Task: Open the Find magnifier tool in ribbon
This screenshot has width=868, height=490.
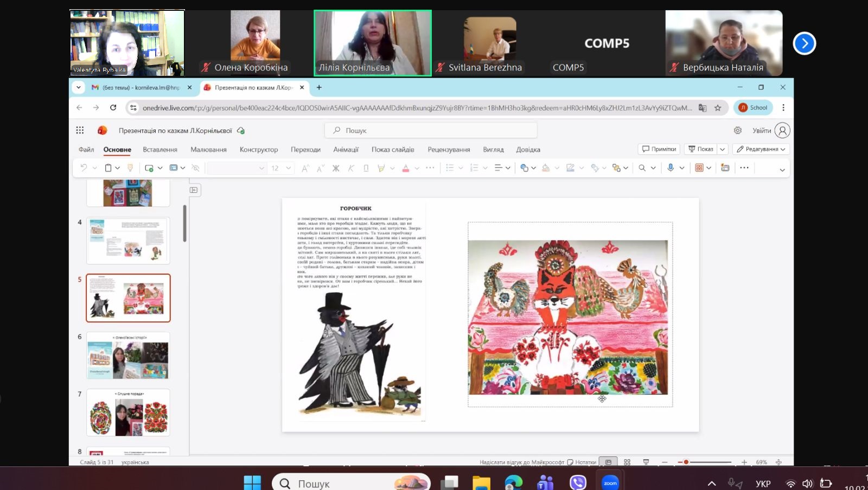Action: coord(642,168)
